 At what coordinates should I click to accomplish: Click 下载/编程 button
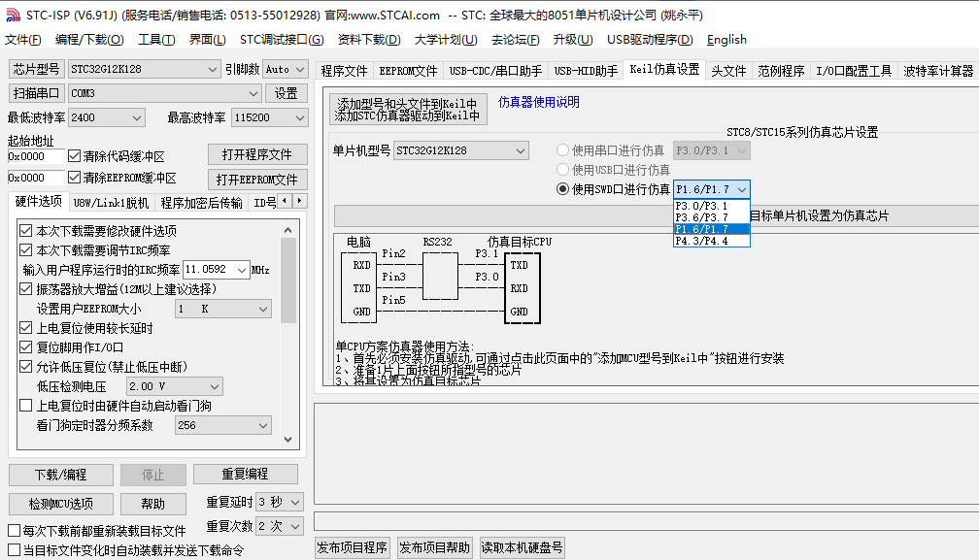tap(61, 475)
